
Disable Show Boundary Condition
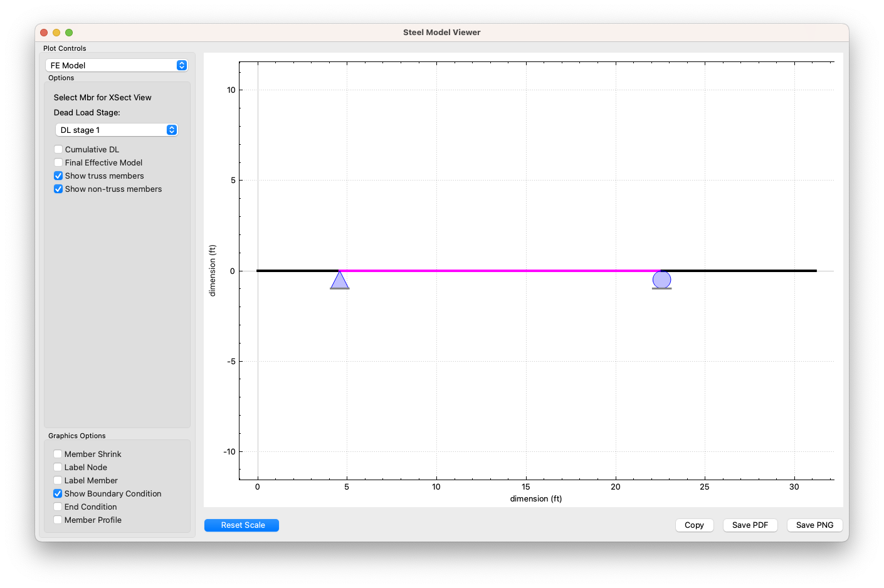point(58,493)
